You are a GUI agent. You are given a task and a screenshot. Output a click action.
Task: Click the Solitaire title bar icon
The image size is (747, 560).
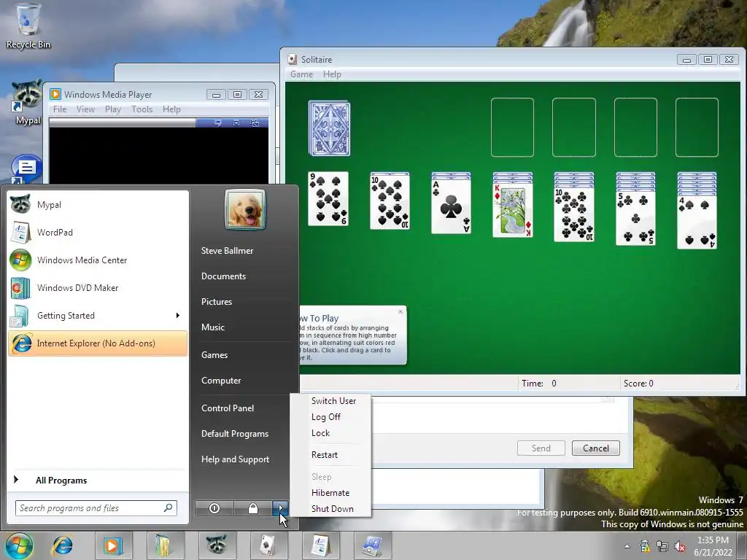(x=292, y=60)
